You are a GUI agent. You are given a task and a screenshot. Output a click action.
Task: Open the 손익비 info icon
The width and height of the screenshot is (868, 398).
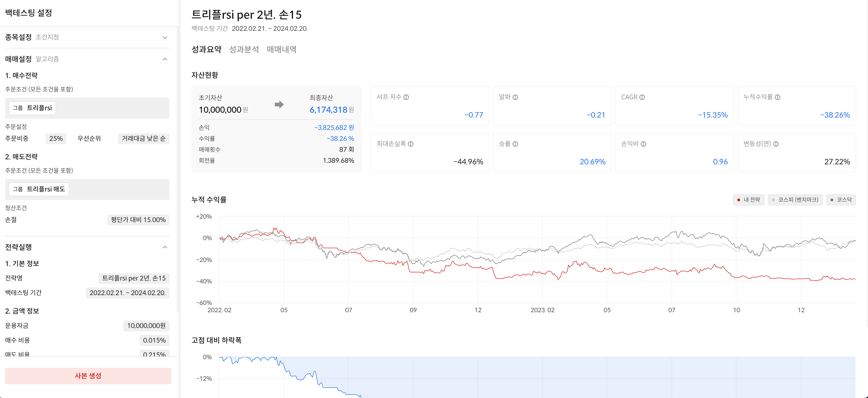pyautogui.click(x=643, y=144)
